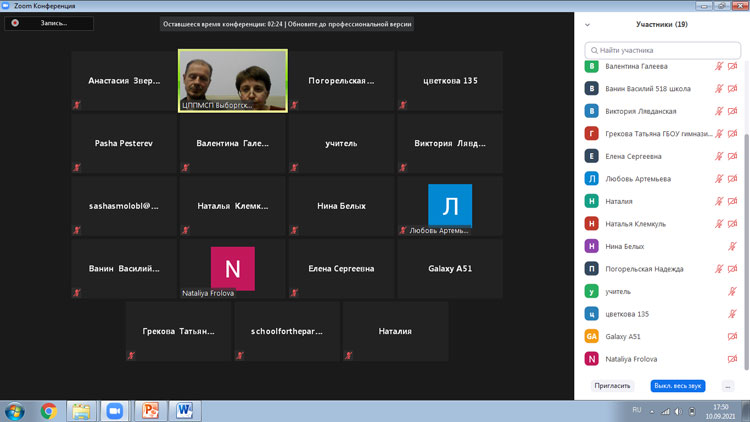
Task: Open the PowerPoint icon in the taskbar
Action: pos(150,411)
